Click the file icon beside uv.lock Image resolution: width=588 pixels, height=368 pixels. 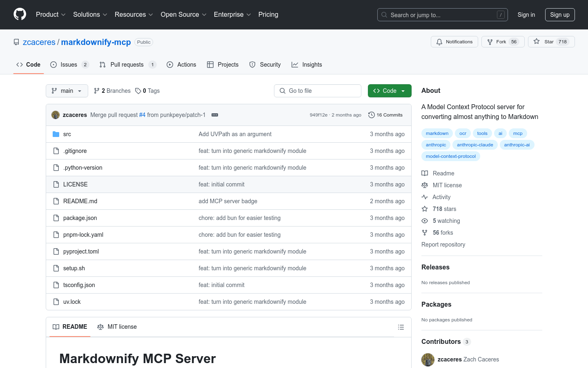point(56,302)
